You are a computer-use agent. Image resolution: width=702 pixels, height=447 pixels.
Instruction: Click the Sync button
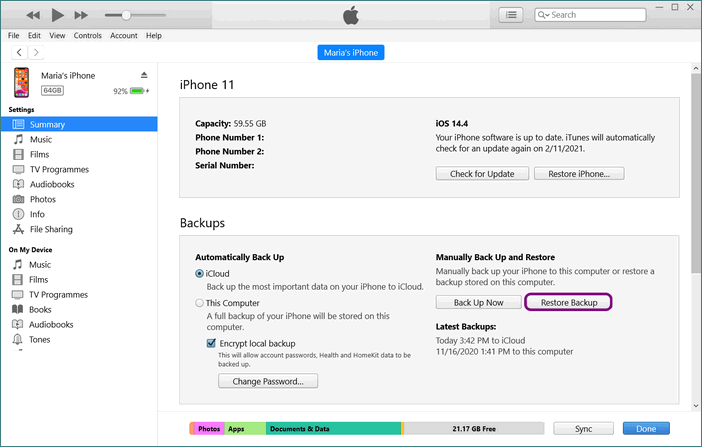pyautogui.click(x=583, y=429)
